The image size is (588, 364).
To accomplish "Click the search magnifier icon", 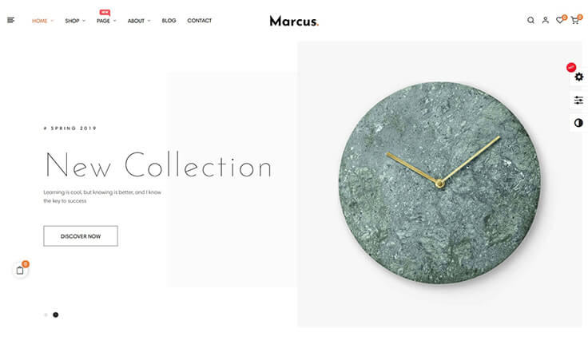I will click(530, 20).
